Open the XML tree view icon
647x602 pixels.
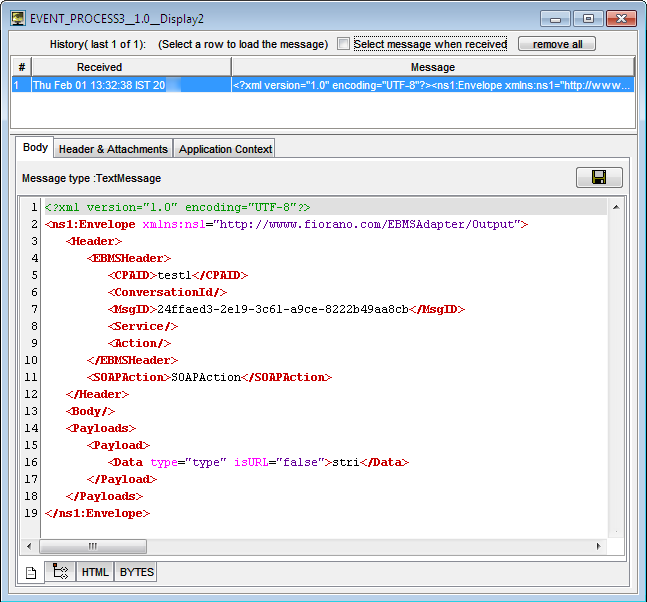coord(60,571)
